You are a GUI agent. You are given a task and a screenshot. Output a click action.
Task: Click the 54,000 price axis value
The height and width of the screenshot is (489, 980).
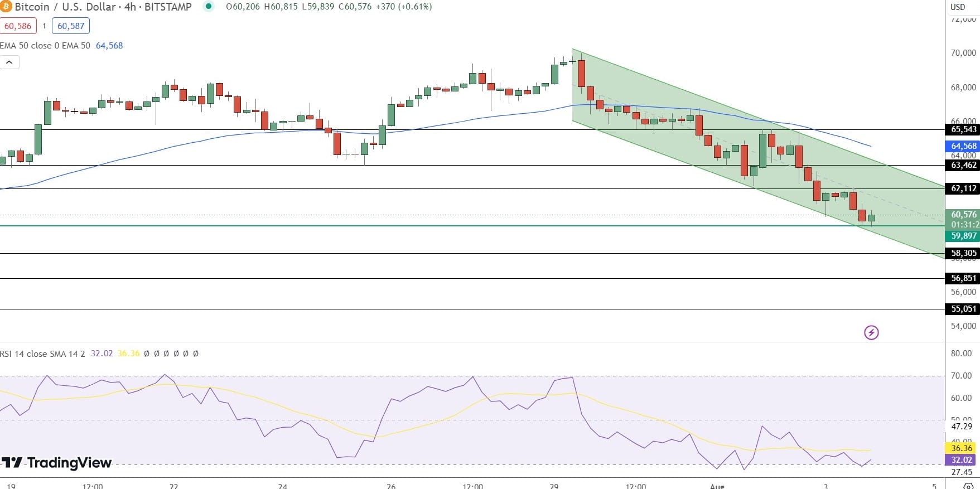point(963,326)
